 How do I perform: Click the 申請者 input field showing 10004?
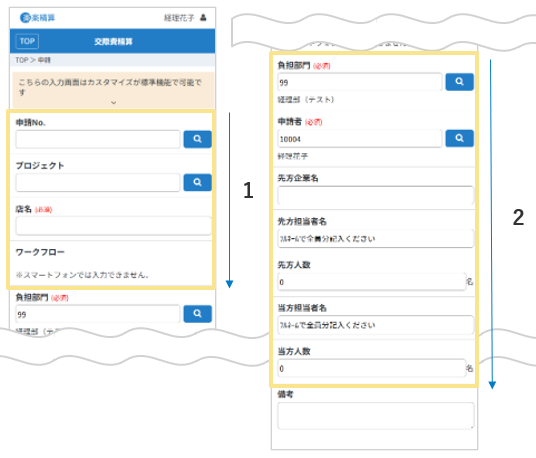point(360,138)
